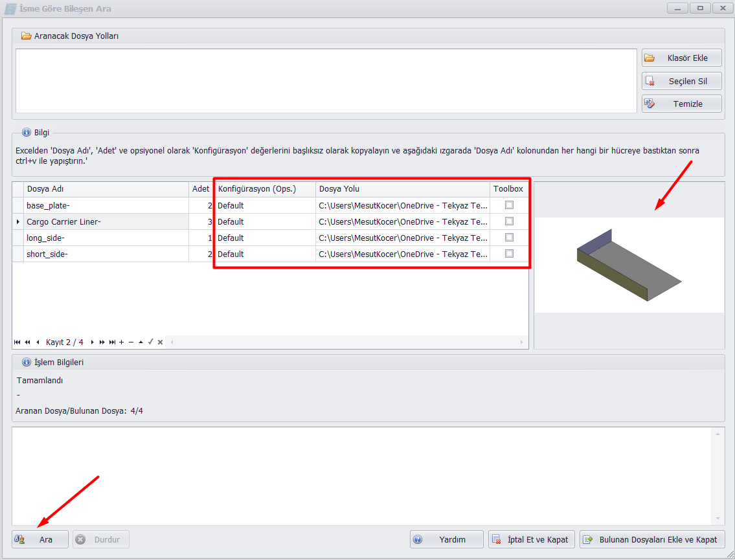Click the file path cell of short_side- row

(x=403, y=254)
